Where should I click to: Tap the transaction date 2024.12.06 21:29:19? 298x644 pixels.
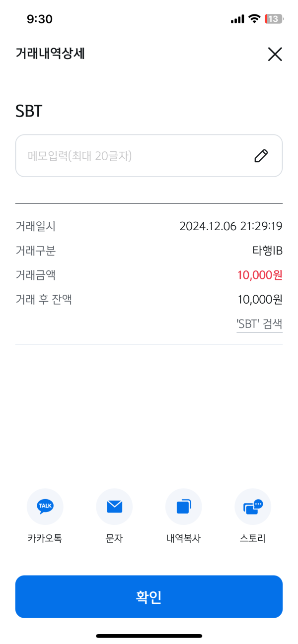(x=231, y=227)
